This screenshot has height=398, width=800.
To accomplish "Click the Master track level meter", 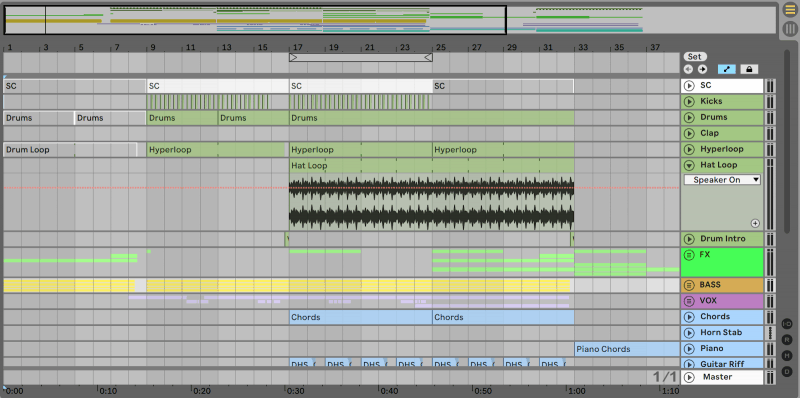I will point(770,378).
